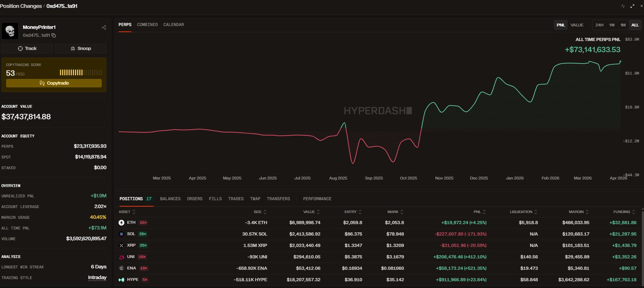
Task: Open the CALENDAR tab
Action: click(x=174, y=25)
